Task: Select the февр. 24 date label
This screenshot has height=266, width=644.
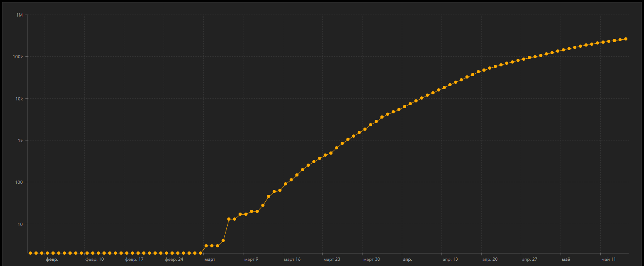Action: point(174,259)
